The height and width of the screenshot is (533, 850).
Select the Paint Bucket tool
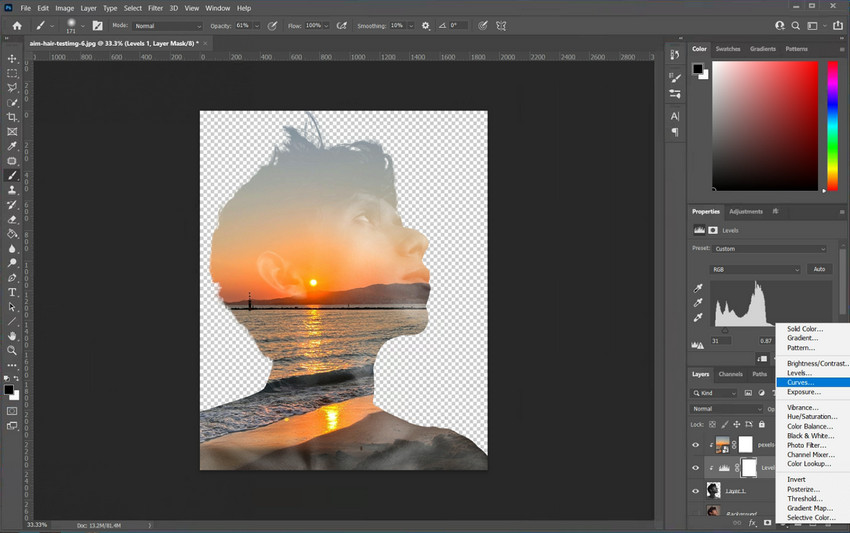12,234
